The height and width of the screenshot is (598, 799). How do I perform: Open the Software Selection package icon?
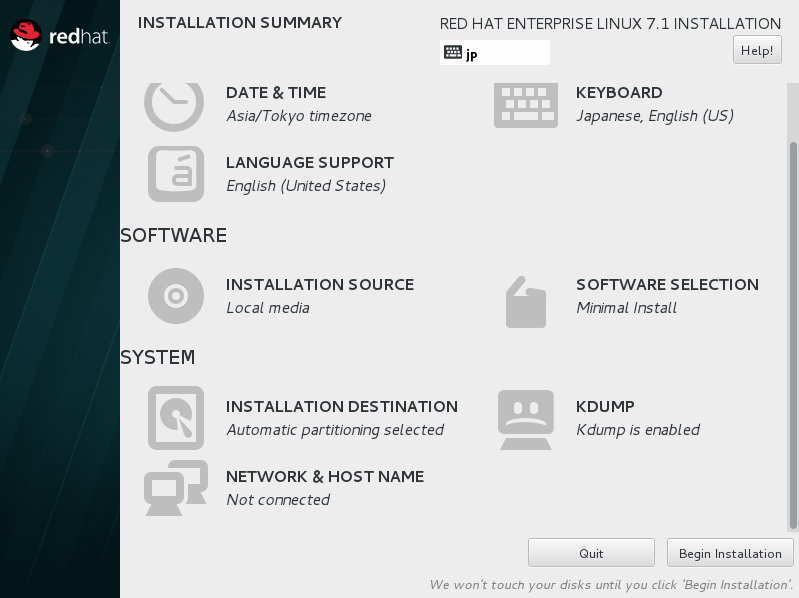[526, 302]
